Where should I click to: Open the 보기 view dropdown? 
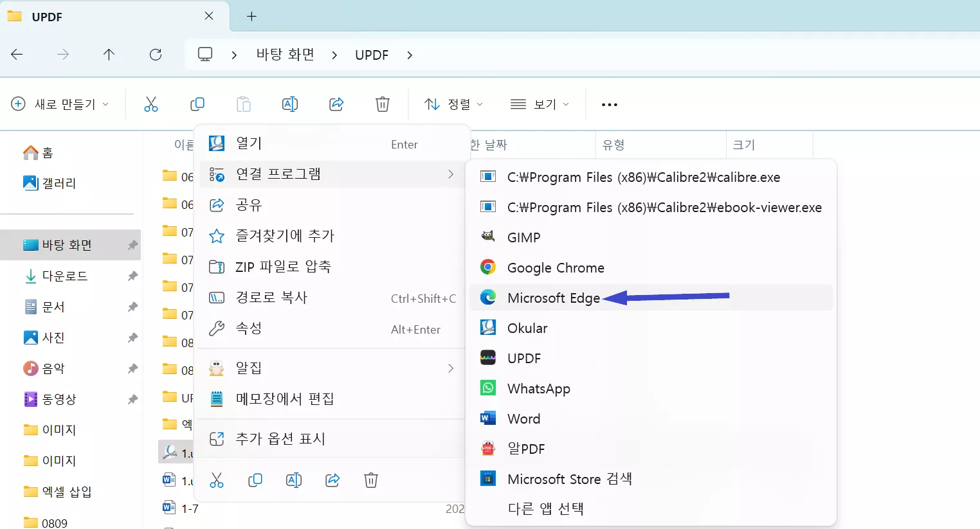coord(540,104)
